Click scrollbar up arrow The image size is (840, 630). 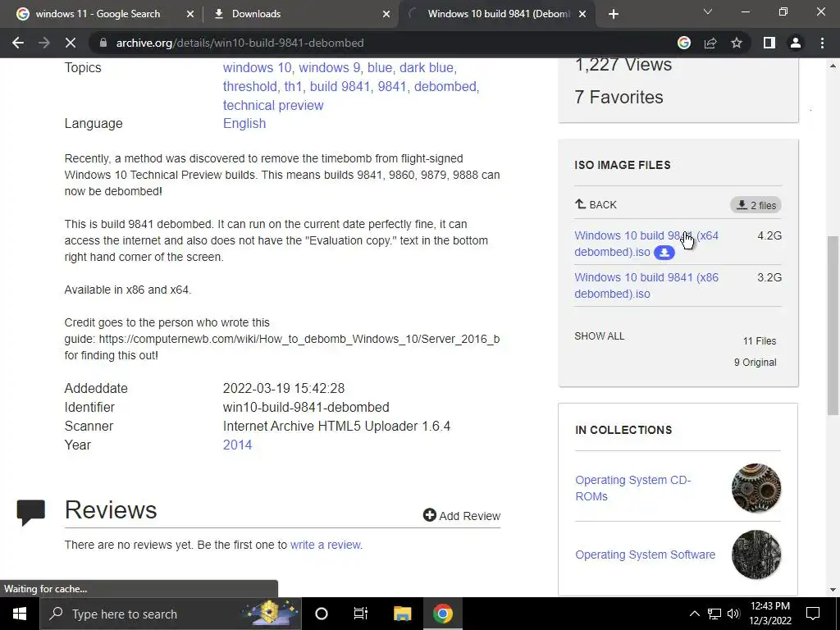pos(833,66)
